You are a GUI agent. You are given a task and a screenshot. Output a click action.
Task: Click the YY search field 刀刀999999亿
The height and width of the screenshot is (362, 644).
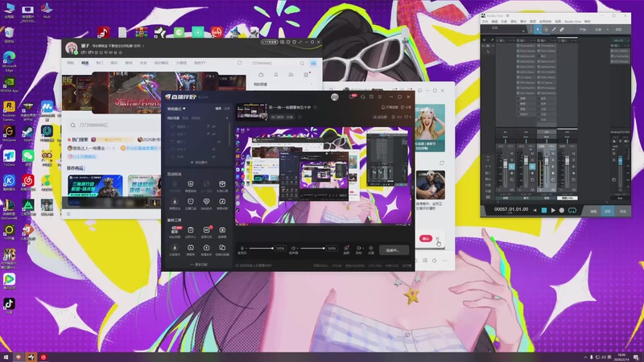(111, 125)
